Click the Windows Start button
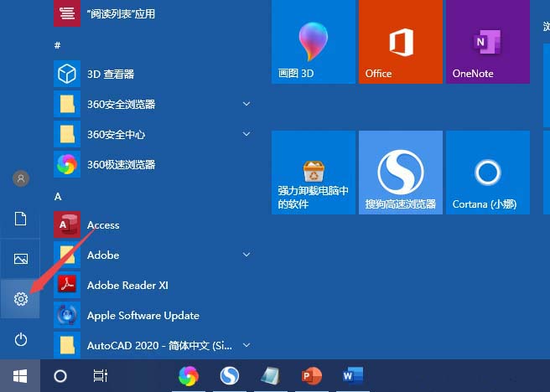The image size is (550, 392). coord(20,376)
